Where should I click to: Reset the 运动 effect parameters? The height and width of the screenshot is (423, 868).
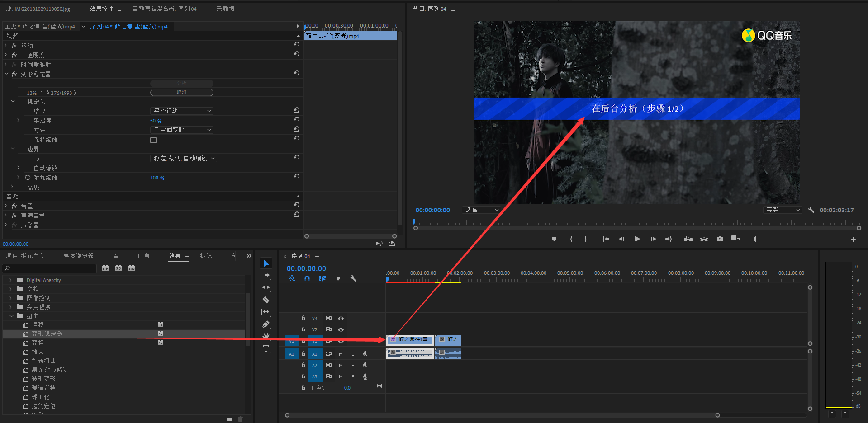pyautogui.click(x=297, y=45)
